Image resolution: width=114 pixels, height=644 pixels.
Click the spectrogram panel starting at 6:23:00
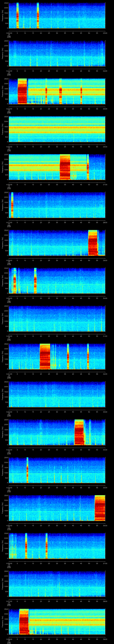57,54
